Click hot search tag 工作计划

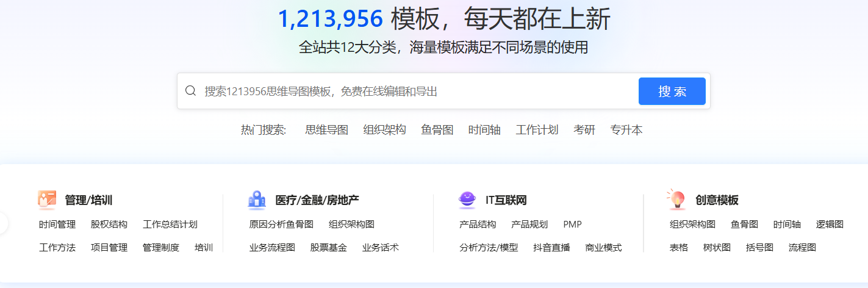pyautogui.click(x=537, y=130)
